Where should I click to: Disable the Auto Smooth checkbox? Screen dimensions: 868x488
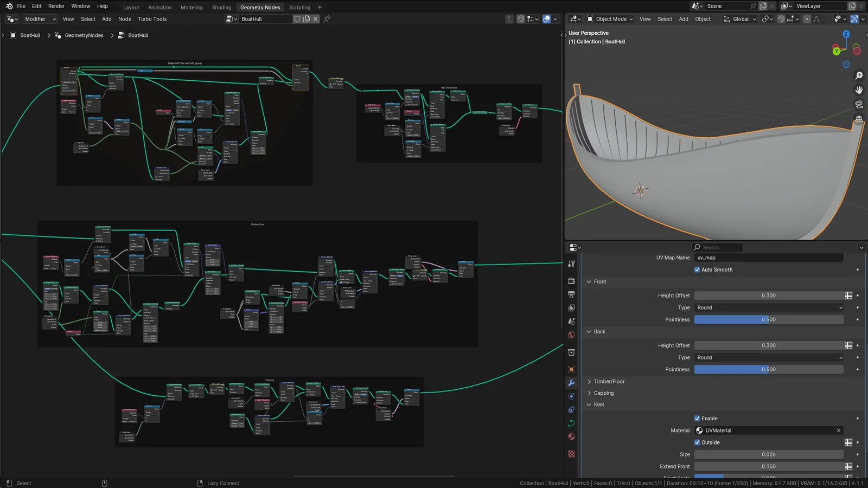pos(697,269)
